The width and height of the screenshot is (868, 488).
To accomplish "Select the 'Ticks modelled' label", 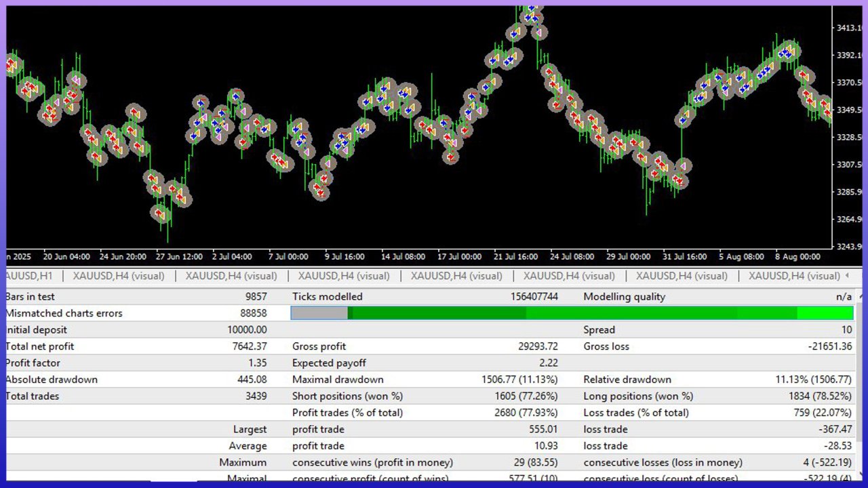I will 328,297.
